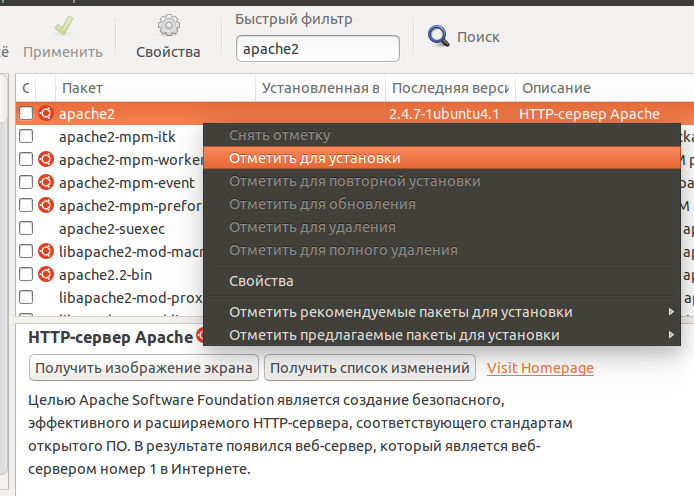Expand the recommended packages submenu arrow

[x=671, y=311]
